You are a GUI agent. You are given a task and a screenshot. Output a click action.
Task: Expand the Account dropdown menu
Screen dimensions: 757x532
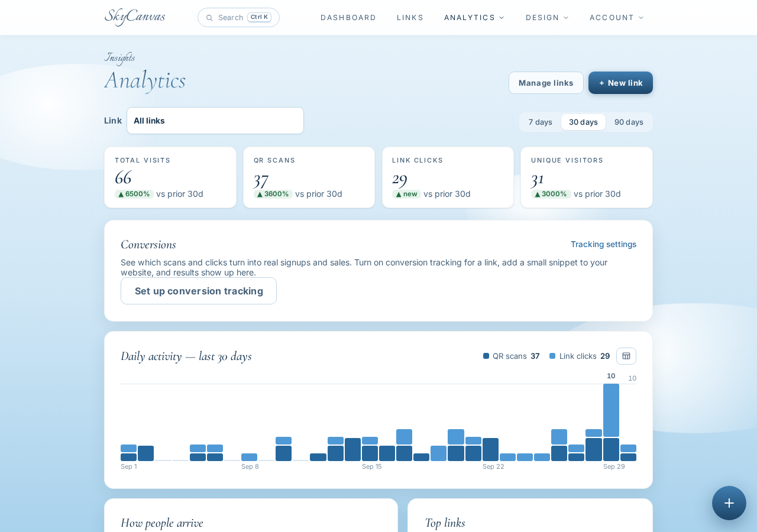tap(617, 18)
